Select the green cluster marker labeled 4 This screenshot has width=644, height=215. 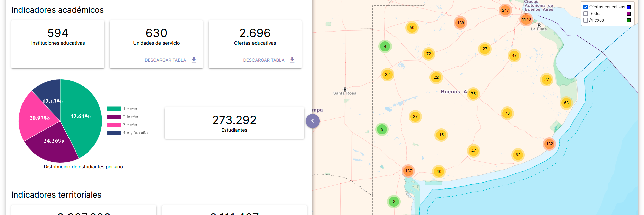385,46
